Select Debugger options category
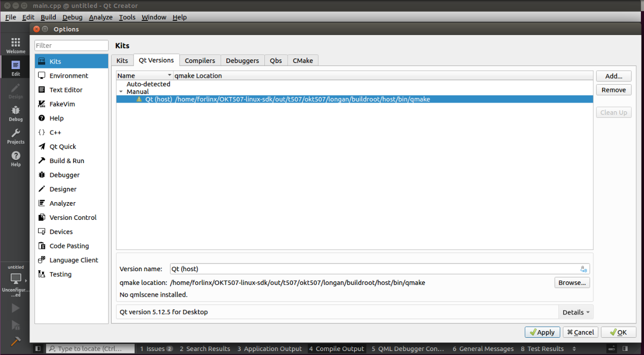Screen dimensions: 644x355 [64, 175]
